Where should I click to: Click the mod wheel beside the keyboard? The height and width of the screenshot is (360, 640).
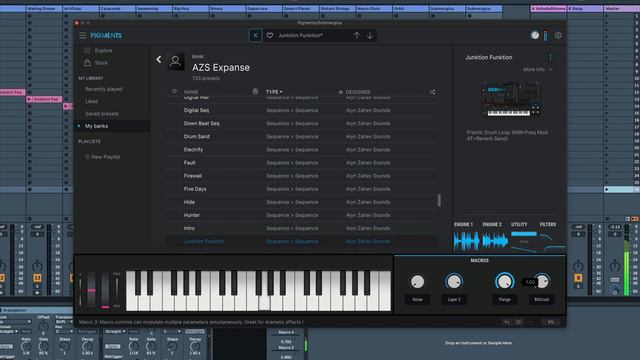pos(105,289)
